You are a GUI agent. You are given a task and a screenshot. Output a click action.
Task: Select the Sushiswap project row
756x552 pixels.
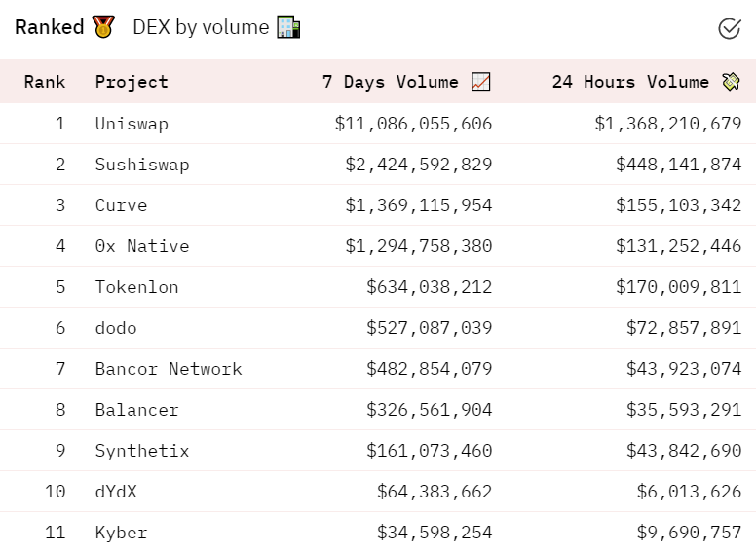click(x=142, y=165)
